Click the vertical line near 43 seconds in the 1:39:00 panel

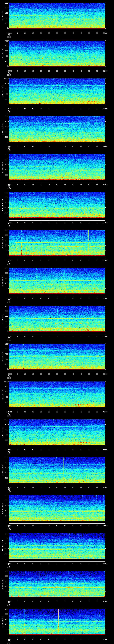[x=78, y=392]
